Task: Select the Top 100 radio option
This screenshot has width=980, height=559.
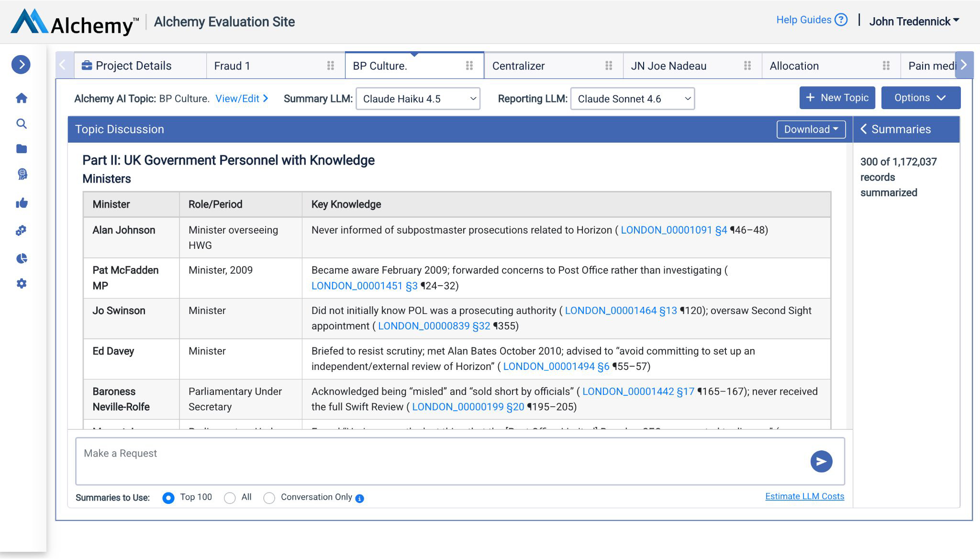Action: [x=168, y=498]
